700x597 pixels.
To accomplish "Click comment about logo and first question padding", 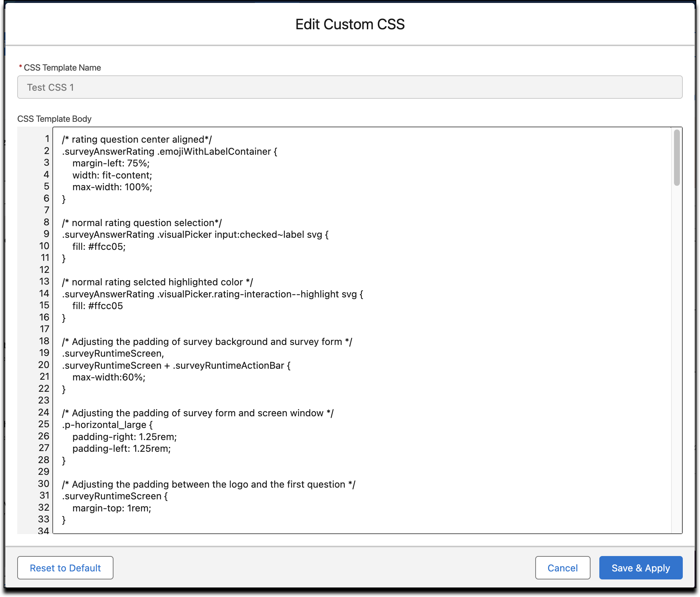I will pyautogui.click(x=209, y=484).
